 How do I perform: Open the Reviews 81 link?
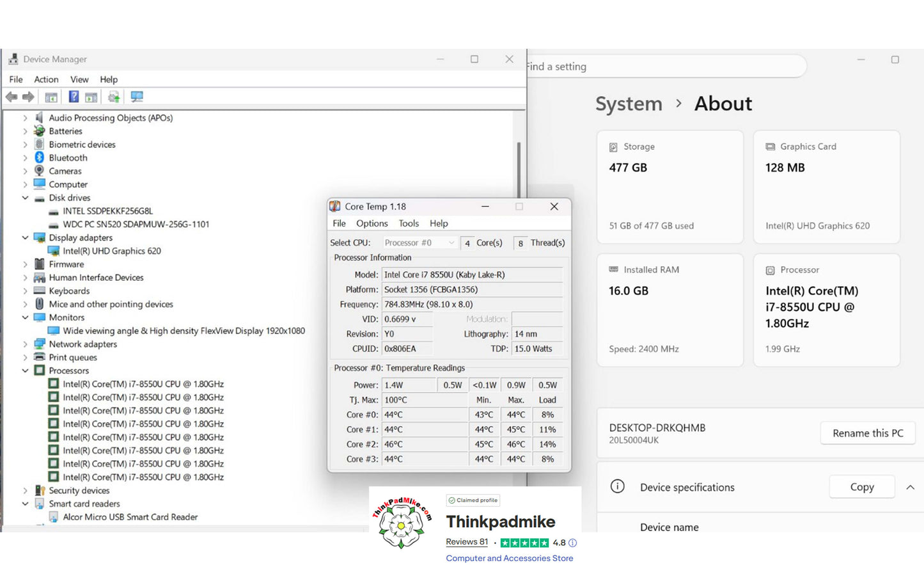[467, 542]
